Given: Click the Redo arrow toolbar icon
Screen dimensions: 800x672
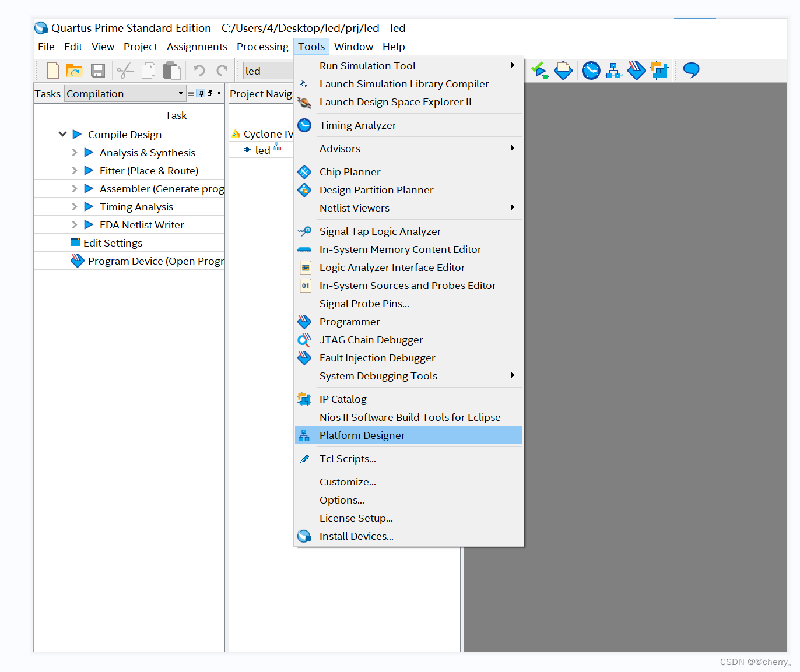Looking at the screenshot, I should [222, 71].
